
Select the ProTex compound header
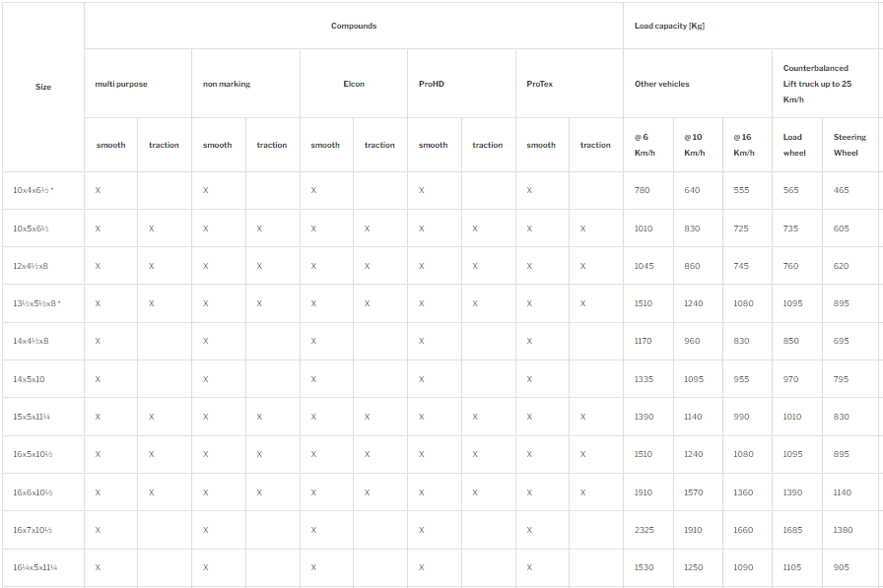click(540, 84)
